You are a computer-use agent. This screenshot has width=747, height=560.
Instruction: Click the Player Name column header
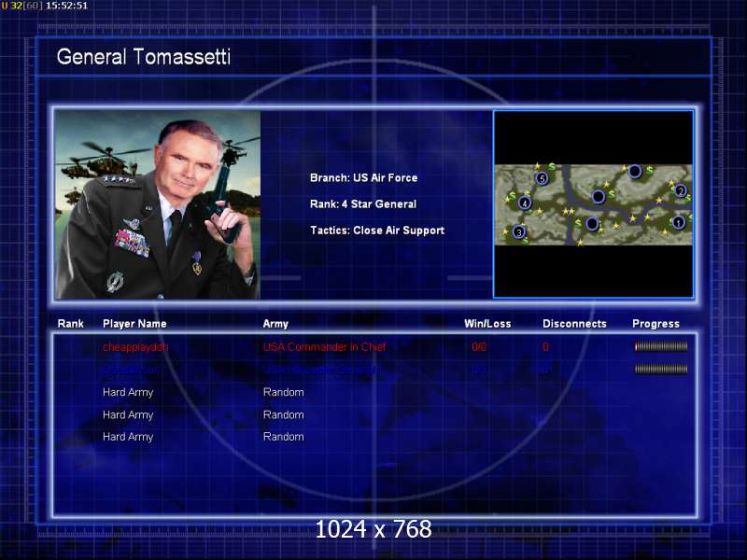[134, 324]
